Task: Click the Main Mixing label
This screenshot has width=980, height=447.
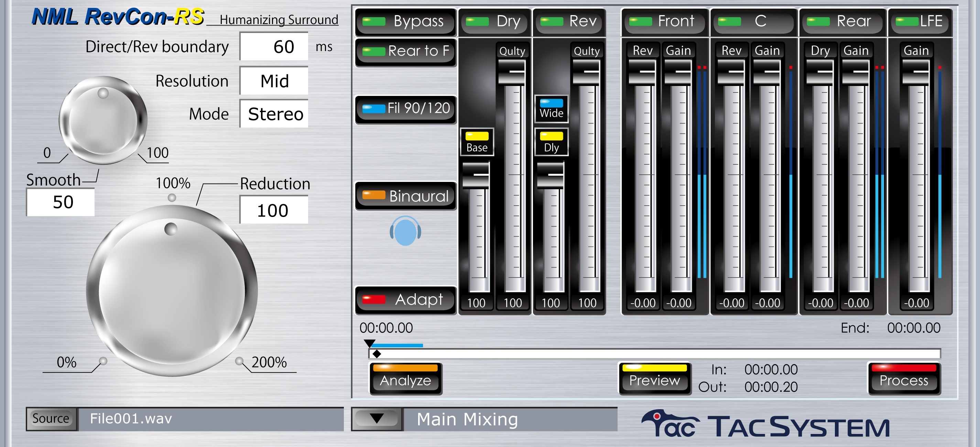Action: 467,419
